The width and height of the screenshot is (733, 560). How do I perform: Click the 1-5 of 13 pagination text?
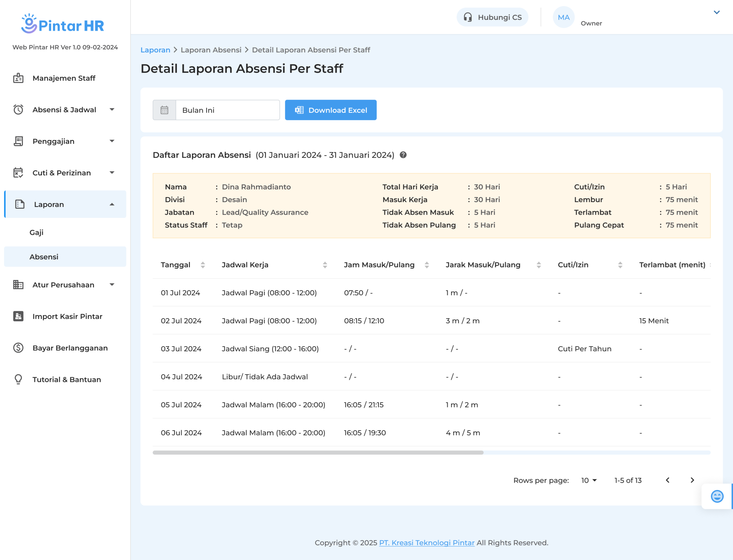coord(628,480)
